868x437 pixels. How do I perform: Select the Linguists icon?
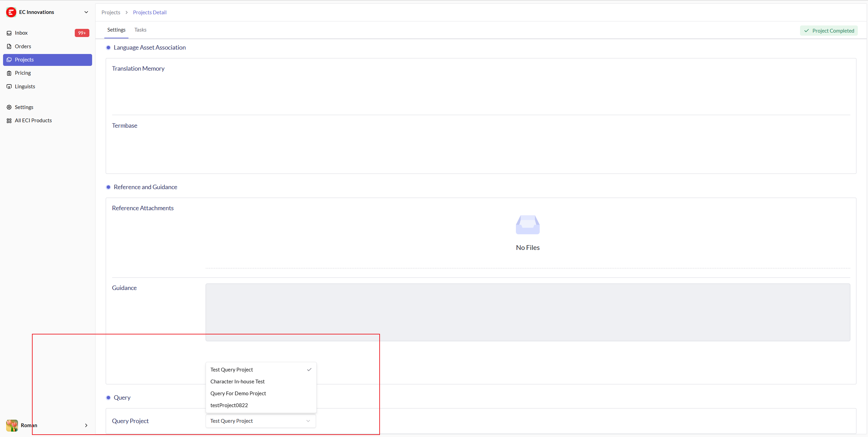tap(9, 86)
